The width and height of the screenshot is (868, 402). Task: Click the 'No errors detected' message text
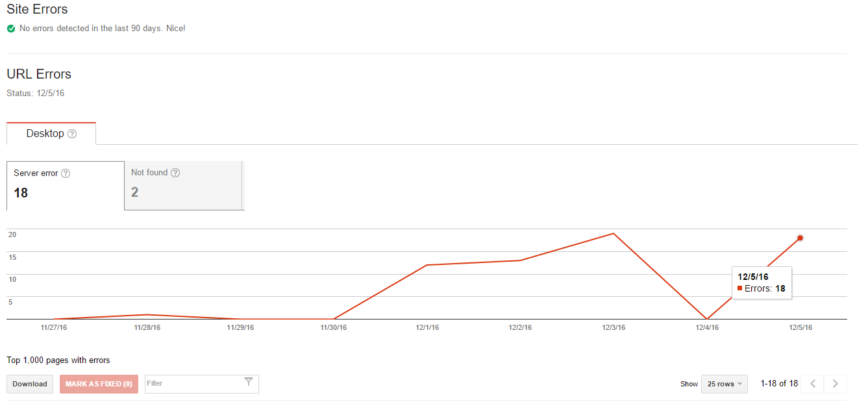click(103, 29)
